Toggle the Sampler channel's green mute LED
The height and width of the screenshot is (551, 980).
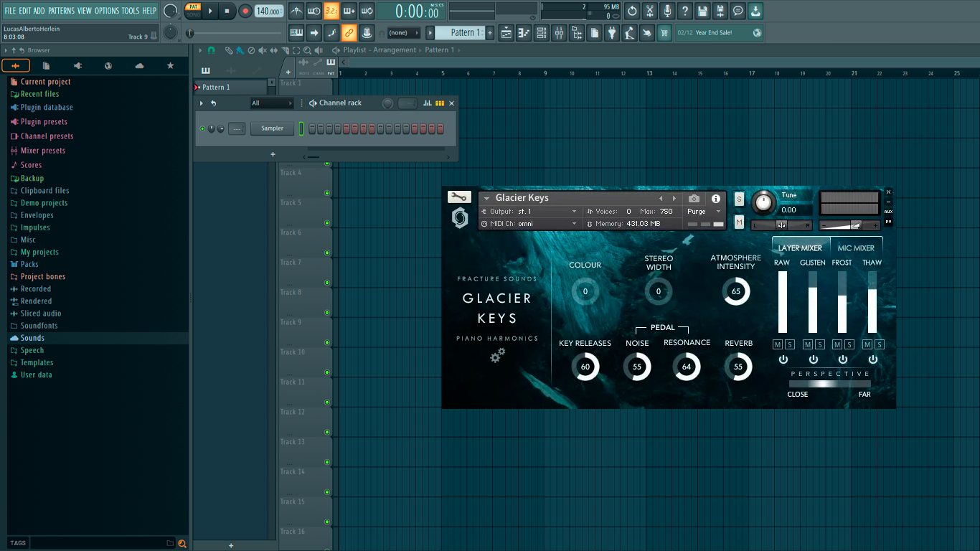(202, 128)
